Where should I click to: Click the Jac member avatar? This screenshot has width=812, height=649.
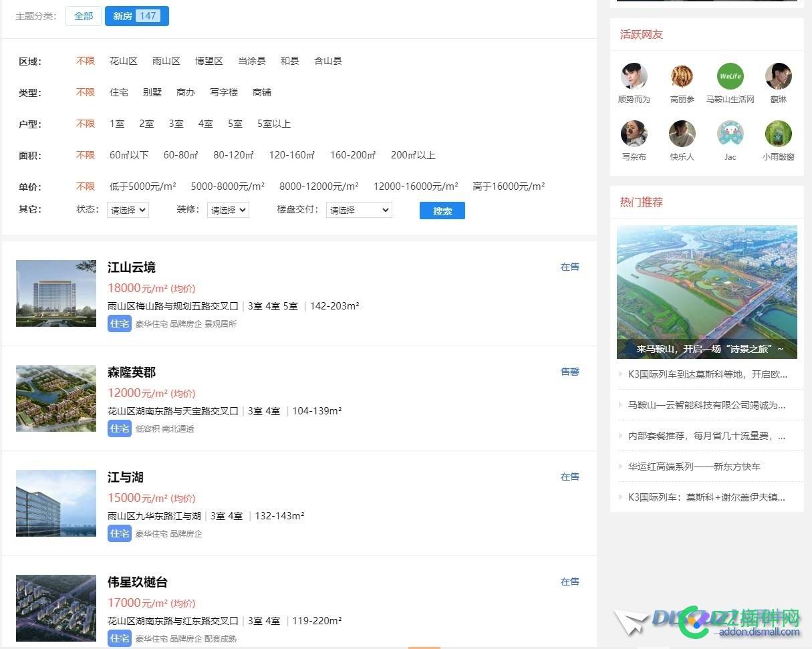tap(730, 133)
